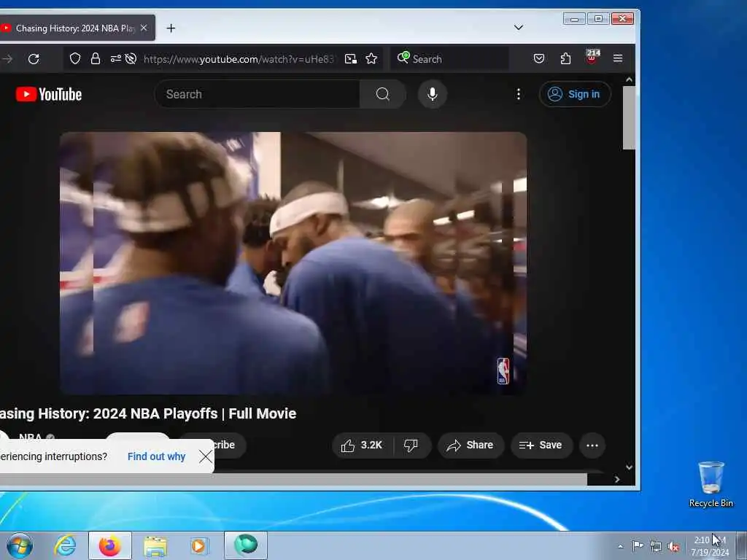
Task: Open YouTube settings three-dot menu
Action: (519, 94)
